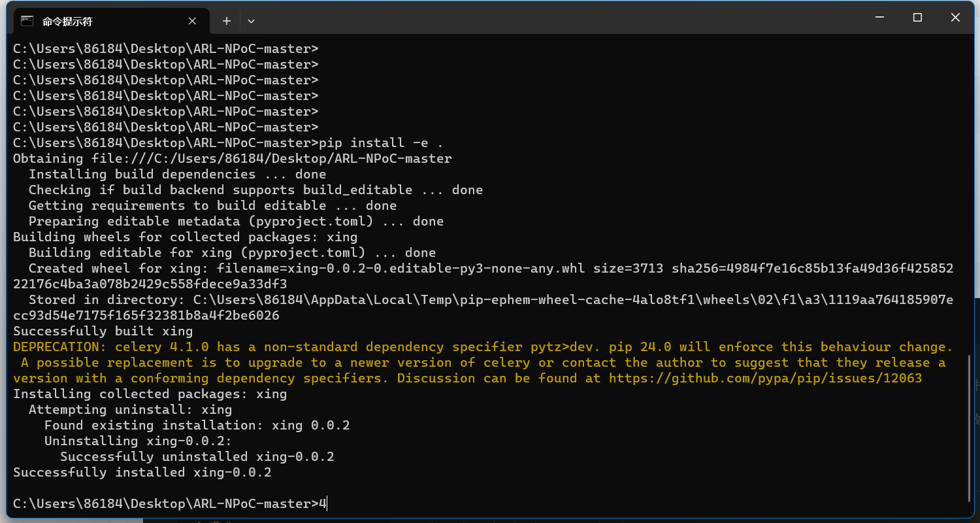
Task: Click 'Checking if build backend supports build_editable' line
Action: click(x=255, y=190)
